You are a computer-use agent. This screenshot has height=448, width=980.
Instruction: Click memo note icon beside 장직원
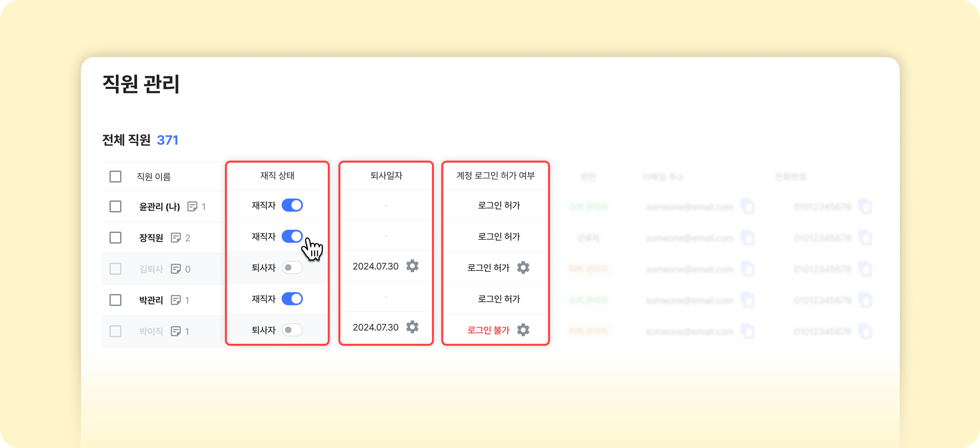(176, 238)
